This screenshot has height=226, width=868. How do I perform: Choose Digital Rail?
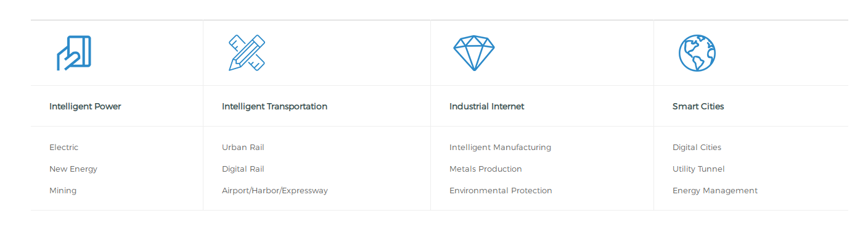click(x=243, y=169)
